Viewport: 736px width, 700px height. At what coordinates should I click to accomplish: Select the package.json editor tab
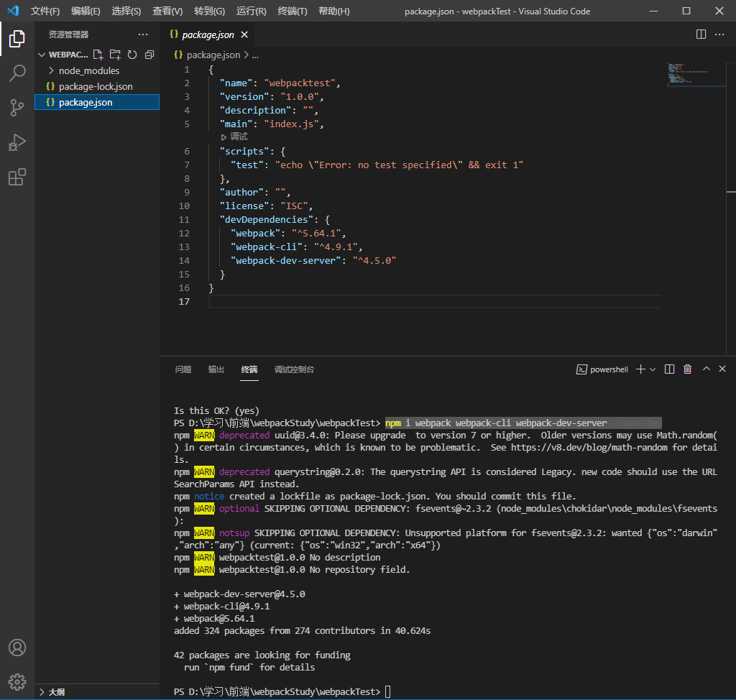click(208, 34)
